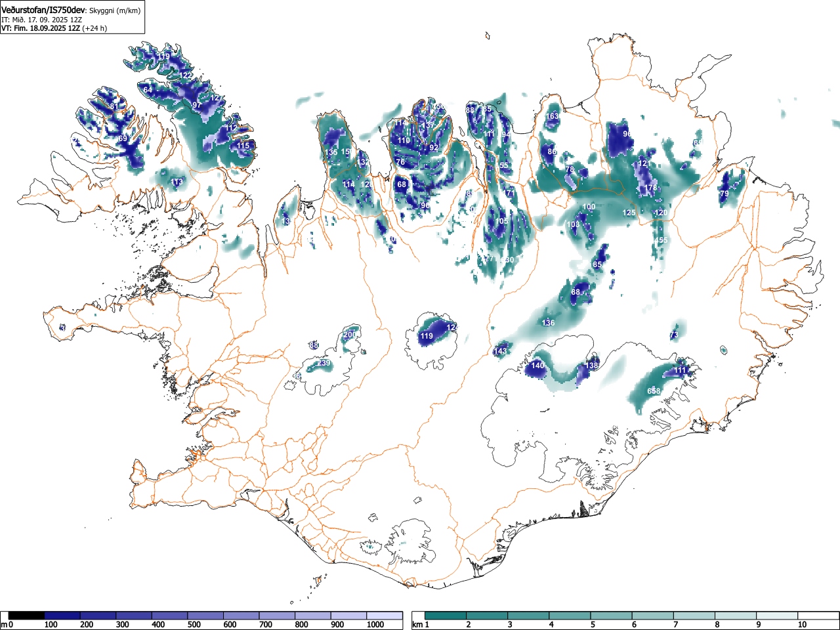Click the 1–2 km dark teal swatch

[x=446, y=616]
